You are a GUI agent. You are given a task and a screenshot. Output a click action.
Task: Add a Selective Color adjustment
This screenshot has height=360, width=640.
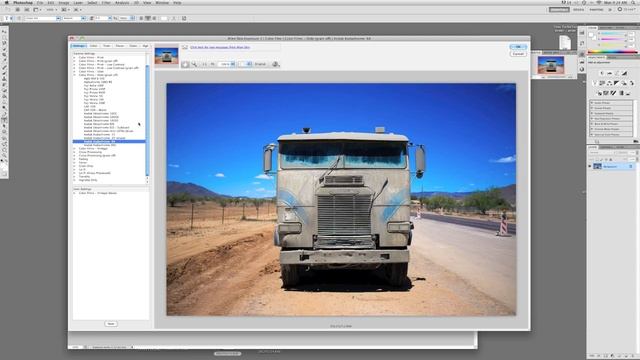[629, 93]
